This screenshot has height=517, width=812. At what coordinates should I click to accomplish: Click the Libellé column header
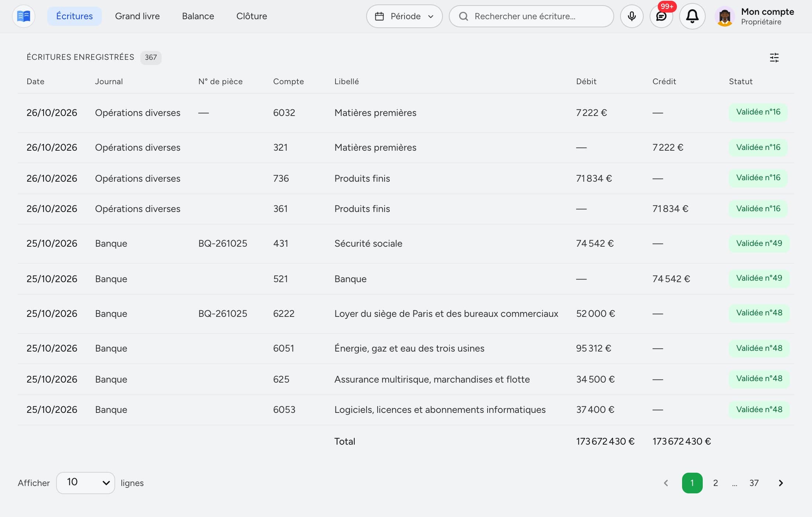pyautogui.click(x=347, y=82)
